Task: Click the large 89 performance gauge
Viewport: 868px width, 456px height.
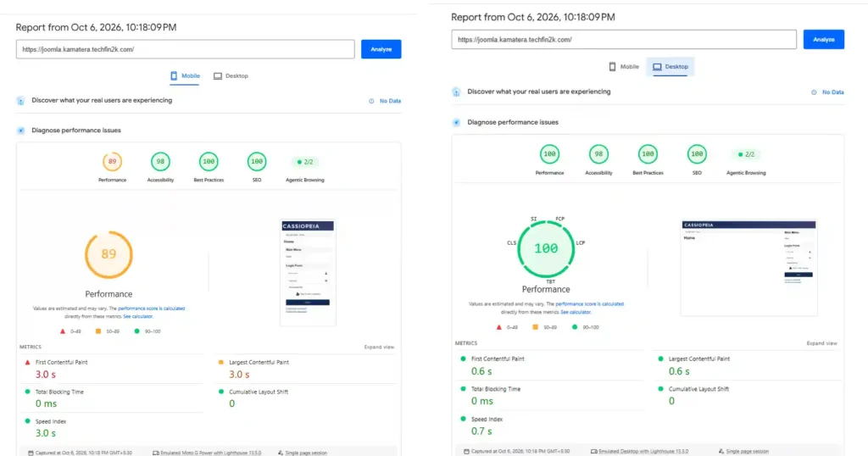Action: tap(108, 254)
